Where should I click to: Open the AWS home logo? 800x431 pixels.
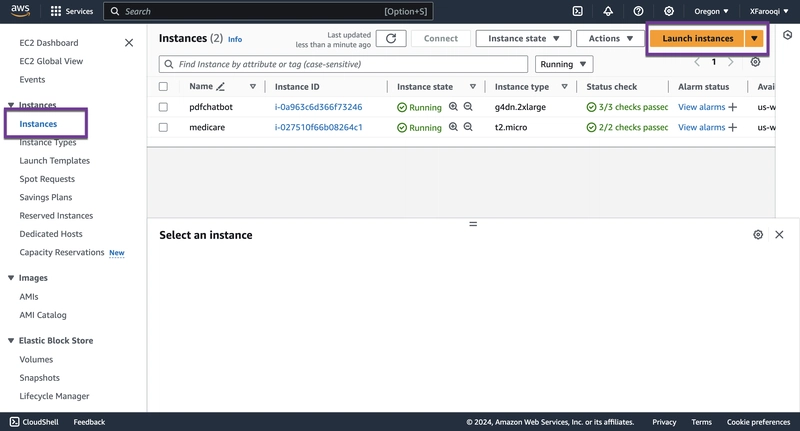point(20,11)
